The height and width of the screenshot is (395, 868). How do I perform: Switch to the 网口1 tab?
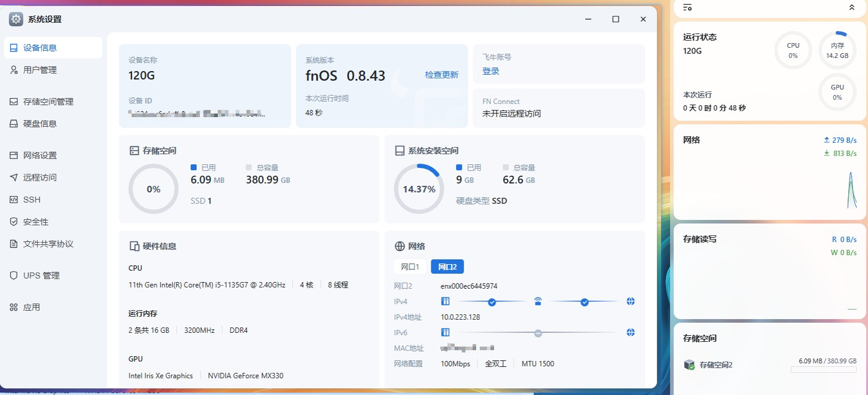tap(410, 267)
